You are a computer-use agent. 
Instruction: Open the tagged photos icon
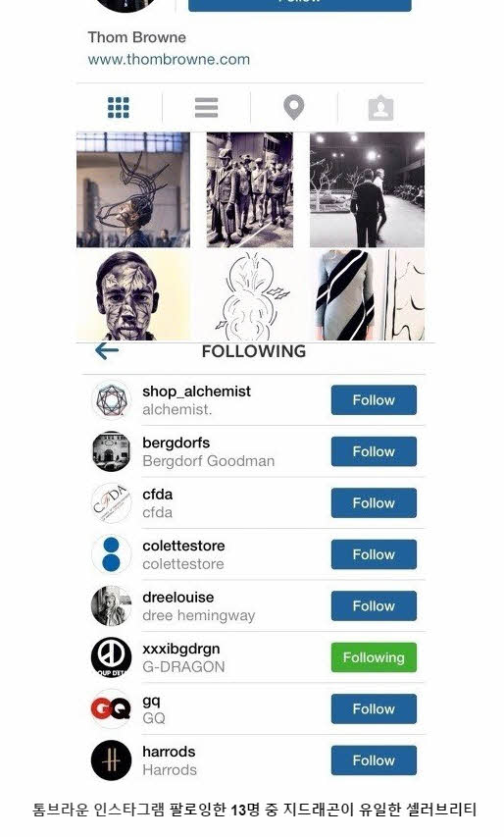[380, 108]
